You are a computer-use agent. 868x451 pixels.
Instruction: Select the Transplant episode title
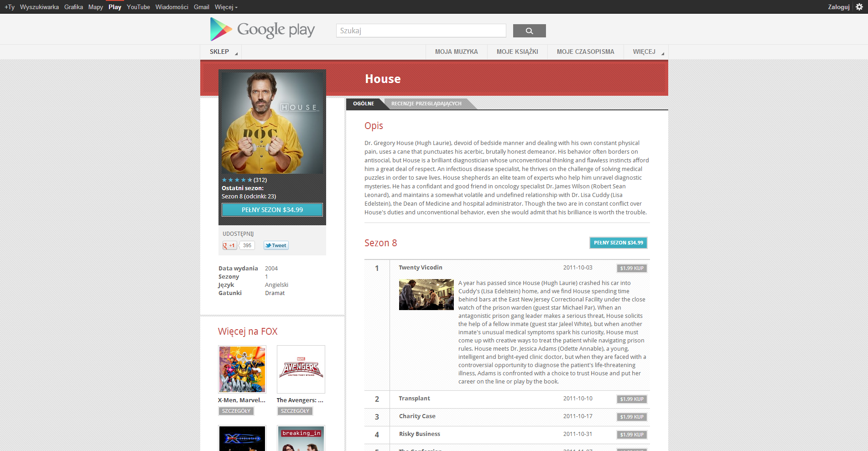tap(415, 399)
